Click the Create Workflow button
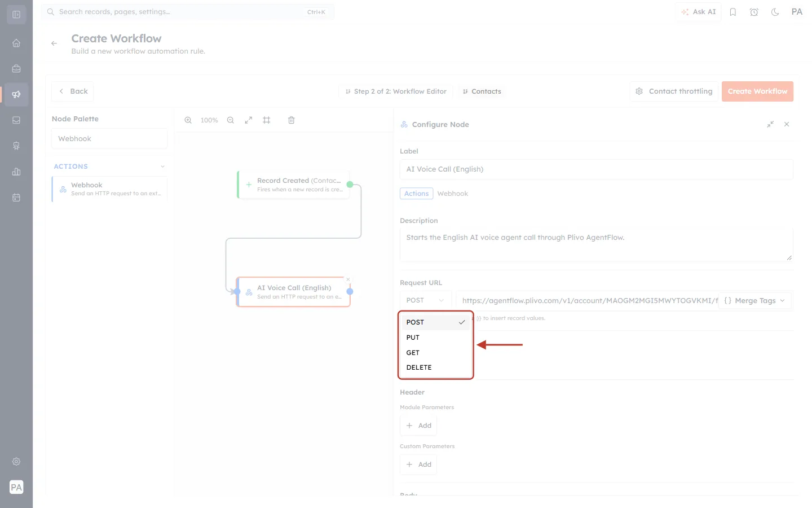The height and width of the screenshot is (508, 812). tap(757, 91)
